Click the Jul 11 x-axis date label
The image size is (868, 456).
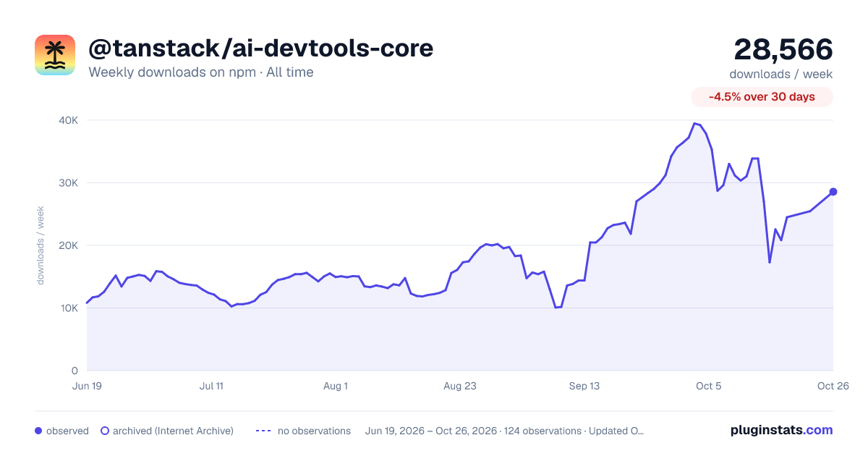pyautogui.click(x=211, y=386)
